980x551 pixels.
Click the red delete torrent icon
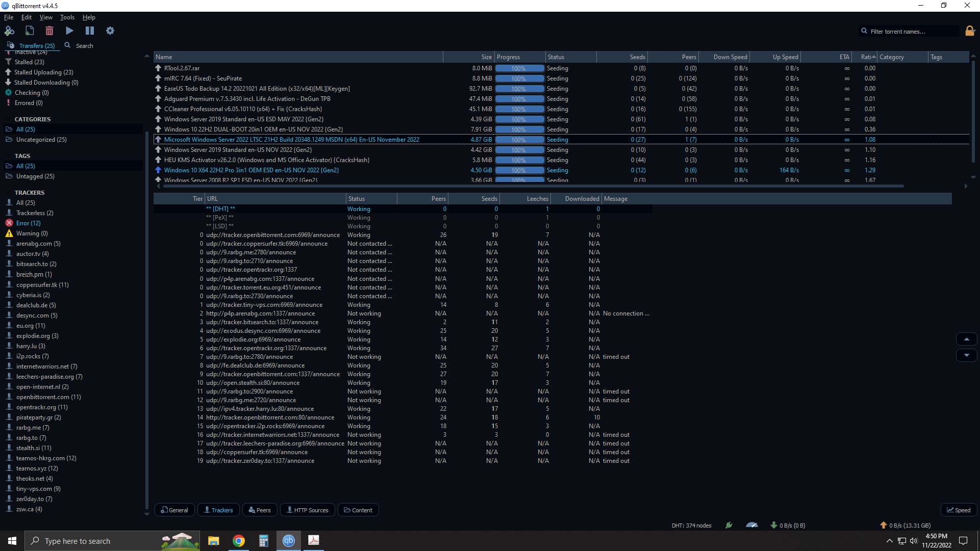[x=49, y=31]
